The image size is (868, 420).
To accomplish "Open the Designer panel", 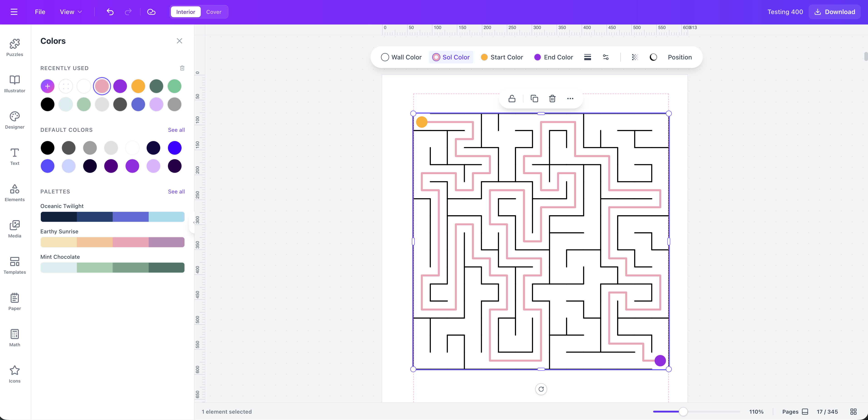I will [15, 120].
